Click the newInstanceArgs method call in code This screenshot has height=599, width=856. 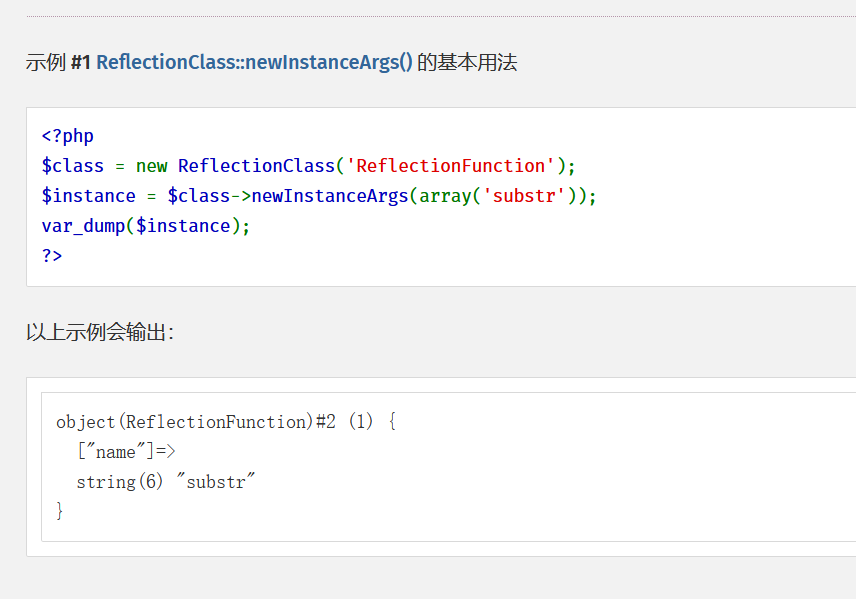[330, 196]
